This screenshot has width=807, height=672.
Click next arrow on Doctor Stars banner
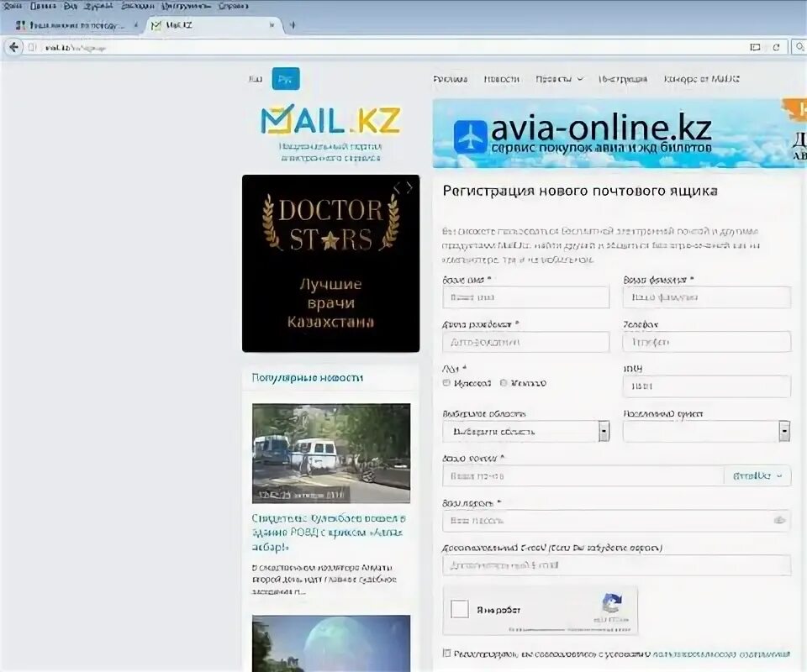(x=409, y=187)
